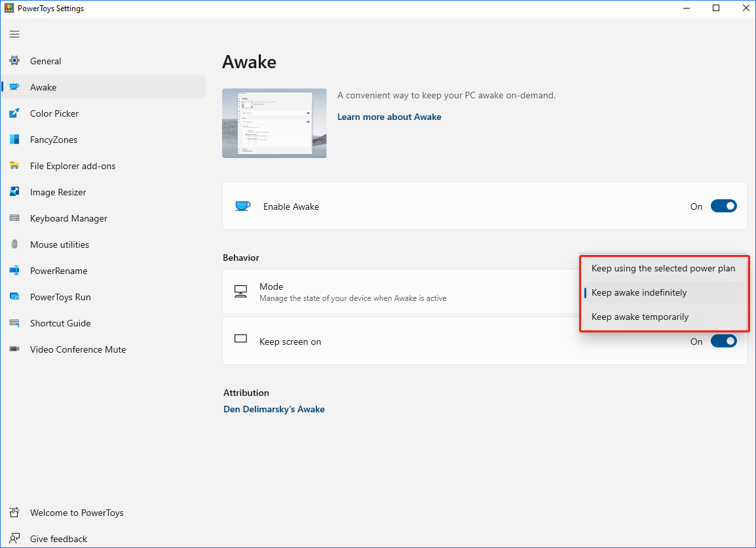Click the Shortcut Guide sidebar icon

[14, 323]
